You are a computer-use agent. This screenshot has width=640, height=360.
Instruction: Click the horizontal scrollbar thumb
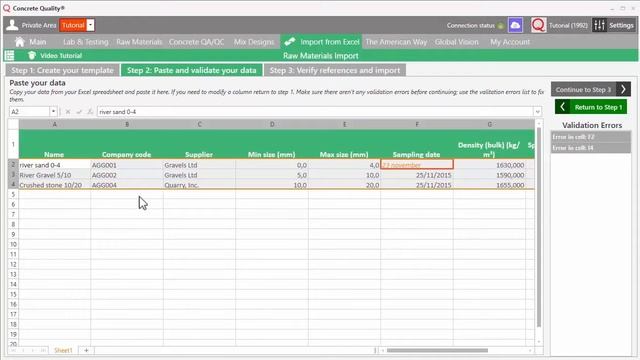[437, 350]
